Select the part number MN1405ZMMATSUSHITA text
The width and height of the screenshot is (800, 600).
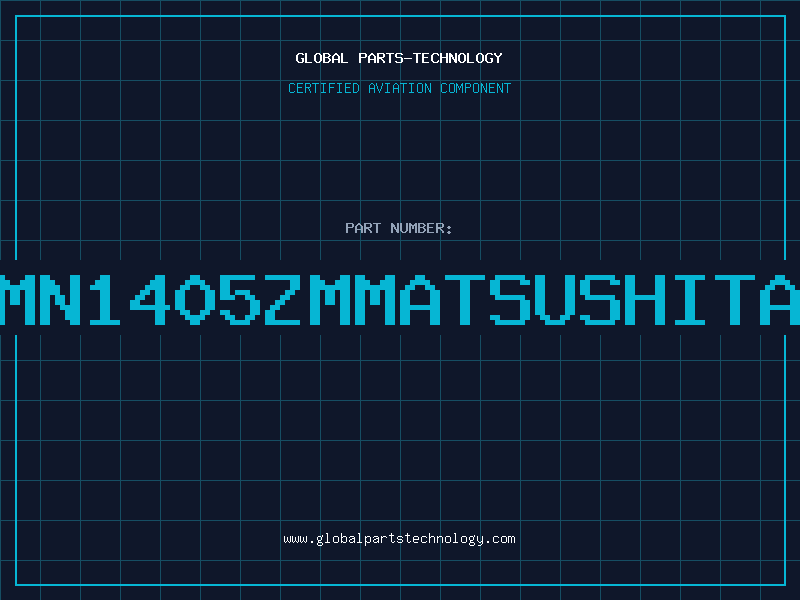[400, 299]
